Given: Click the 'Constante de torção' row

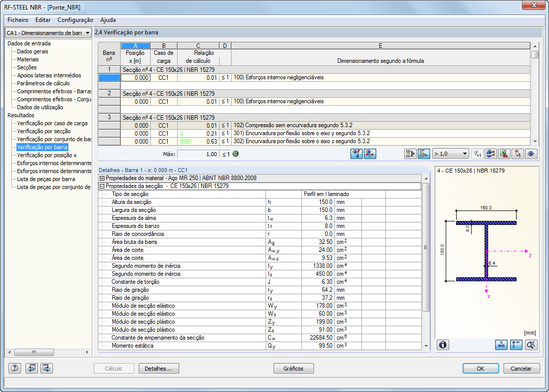Looking at the screenshot, I should pos(260,282).
